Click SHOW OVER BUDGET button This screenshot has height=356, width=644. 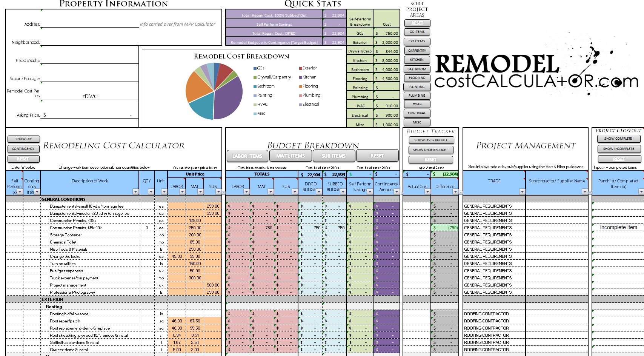click(431, 140)
